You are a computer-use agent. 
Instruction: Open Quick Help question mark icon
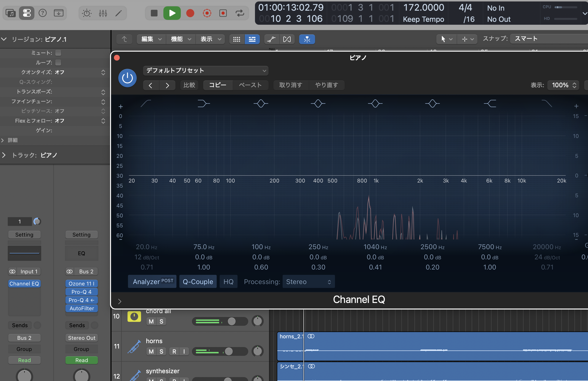pos(42,13)
